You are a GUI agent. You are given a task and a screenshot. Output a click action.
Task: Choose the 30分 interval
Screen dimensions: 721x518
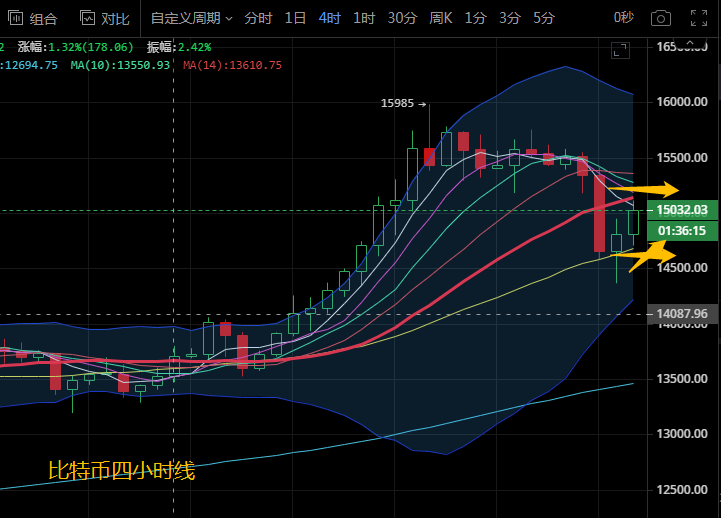pyautogui.click(x=402, y=18)
